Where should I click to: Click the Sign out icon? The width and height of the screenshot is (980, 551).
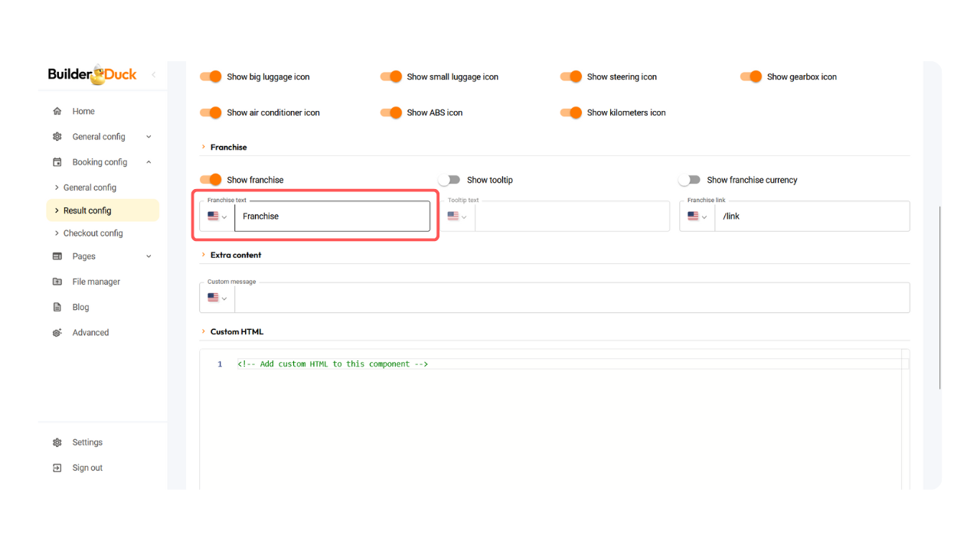57,468
